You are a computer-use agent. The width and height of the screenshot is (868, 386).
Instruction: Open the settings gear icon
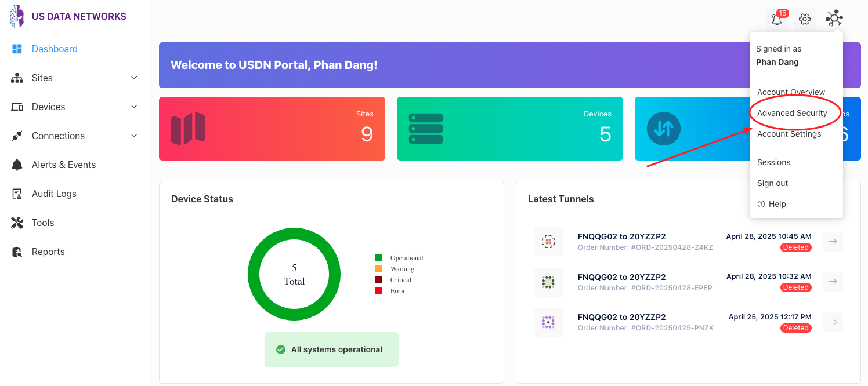pyautogui.click(x=804, y=19)
